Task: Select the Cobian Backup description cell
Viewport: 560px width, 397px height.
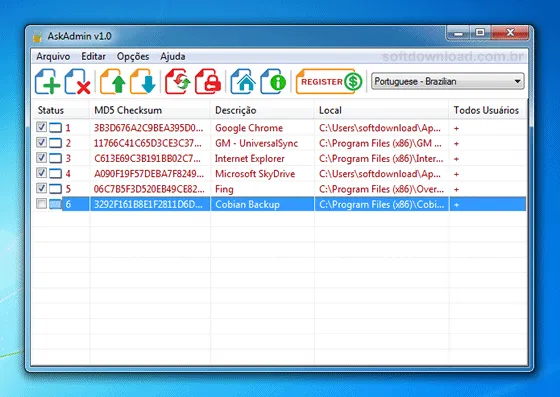Action: [x=248, y=205]
